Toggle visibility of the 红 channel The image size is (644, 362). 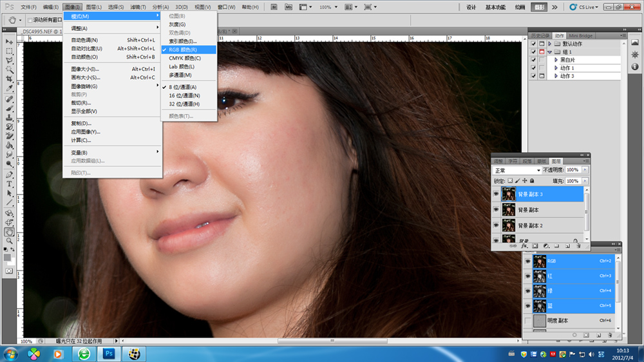(x=527, y=276)
